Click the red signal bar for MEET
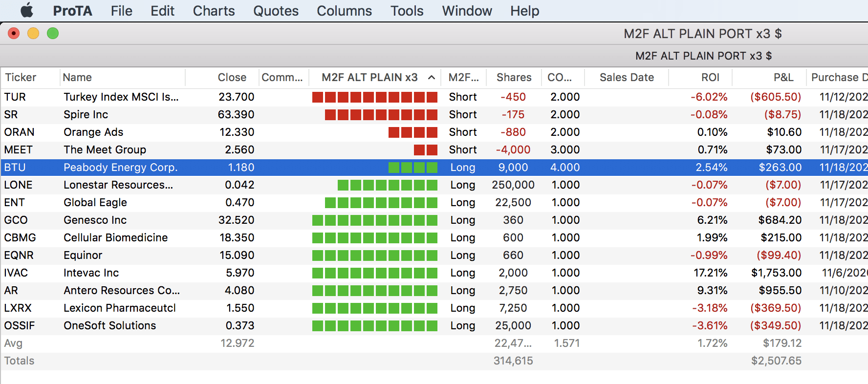The image size is (868, 384). tap(426, 149)
